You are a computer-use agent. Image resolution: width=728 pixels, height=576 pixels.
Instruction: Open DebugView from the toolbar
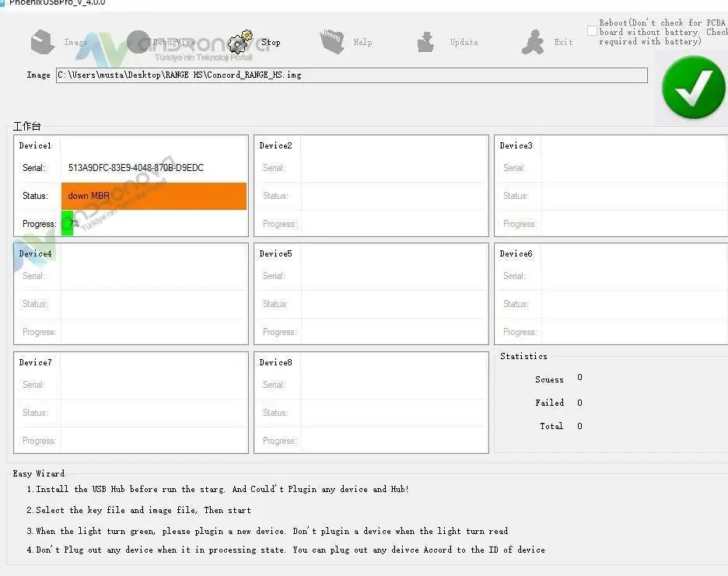[x=138, y=42]
